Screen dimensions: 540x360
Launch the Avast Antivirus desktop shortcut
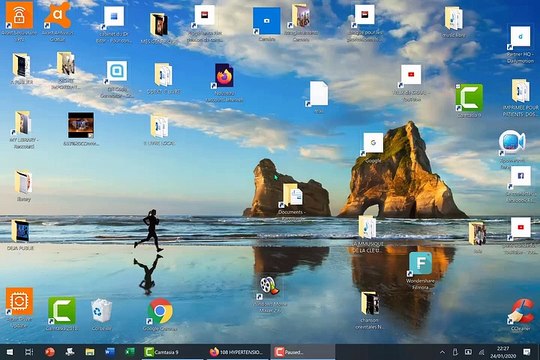point(58,16)
